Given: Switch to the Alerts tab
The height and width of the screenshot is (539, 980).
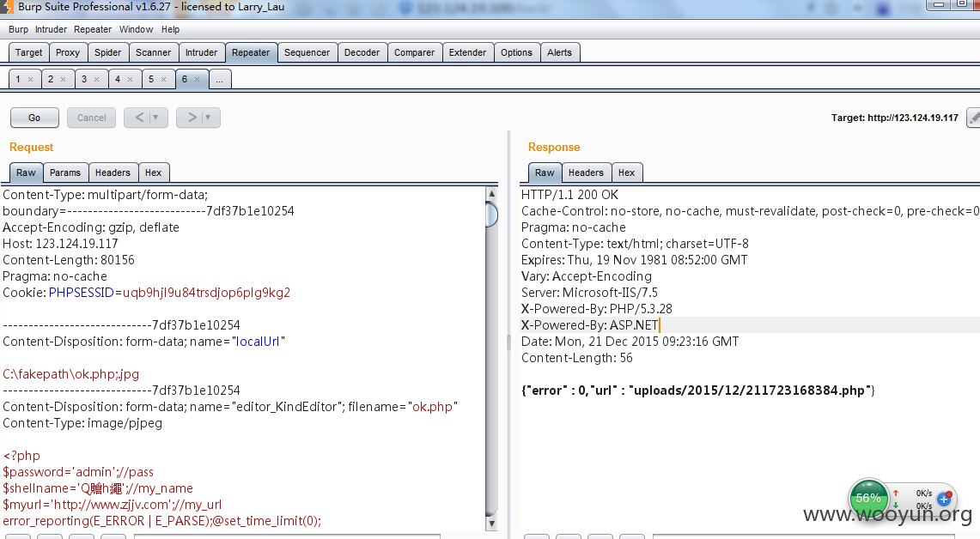Looking at the screenshot, I should 559,52.
